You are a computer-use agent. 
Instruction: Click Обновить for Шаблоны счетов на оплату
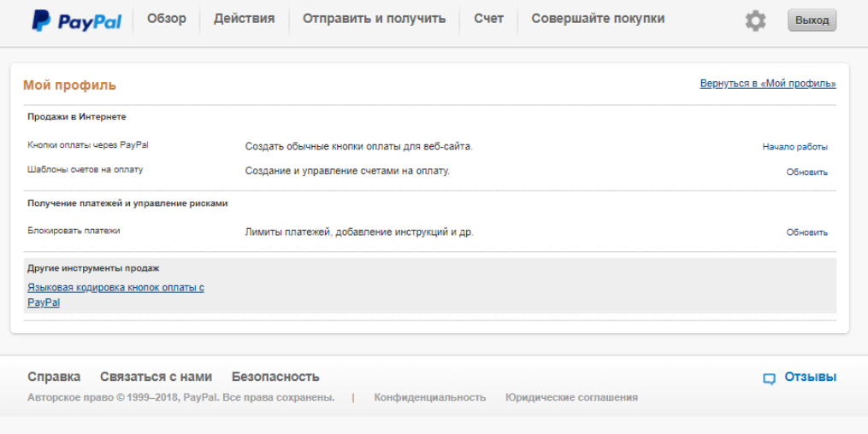point(807,173)
